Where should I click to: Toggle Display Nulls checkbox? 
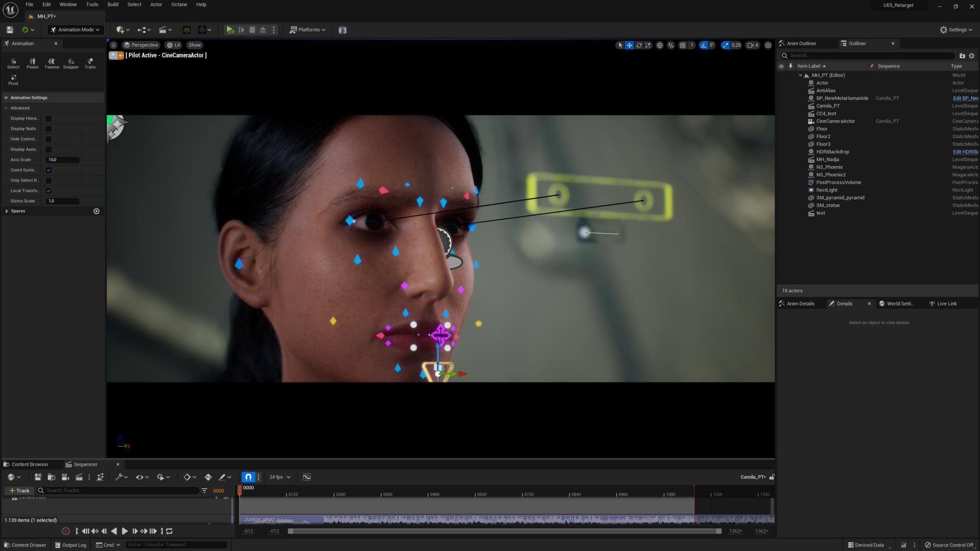click(49, 129)
